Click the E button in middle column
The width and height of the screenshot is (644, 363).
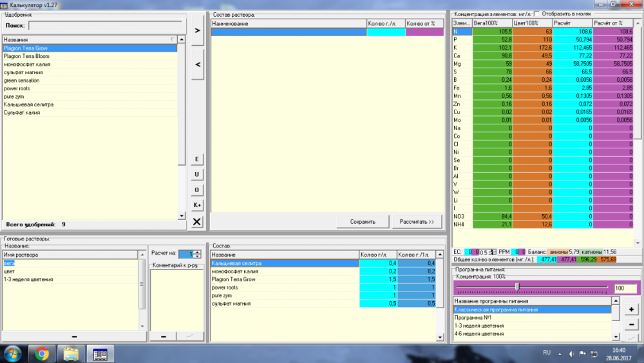[196, 159]
